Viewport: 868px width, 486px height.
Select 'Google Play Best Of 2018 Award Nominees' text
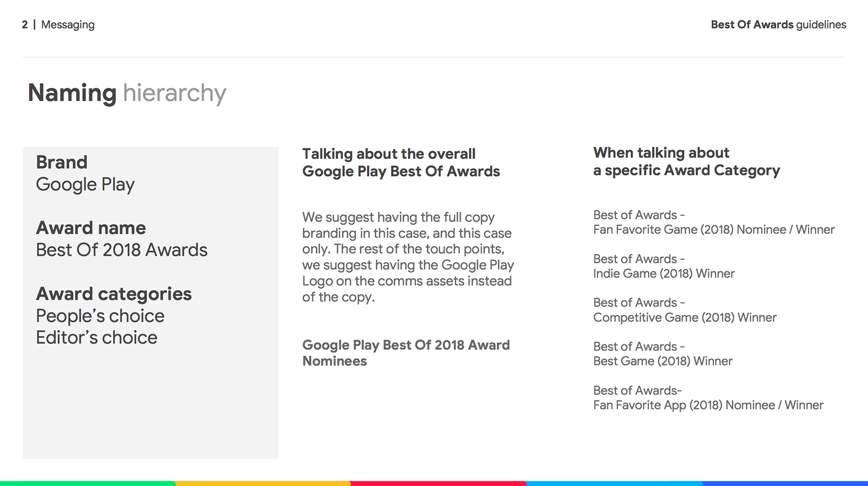point(406,353)
